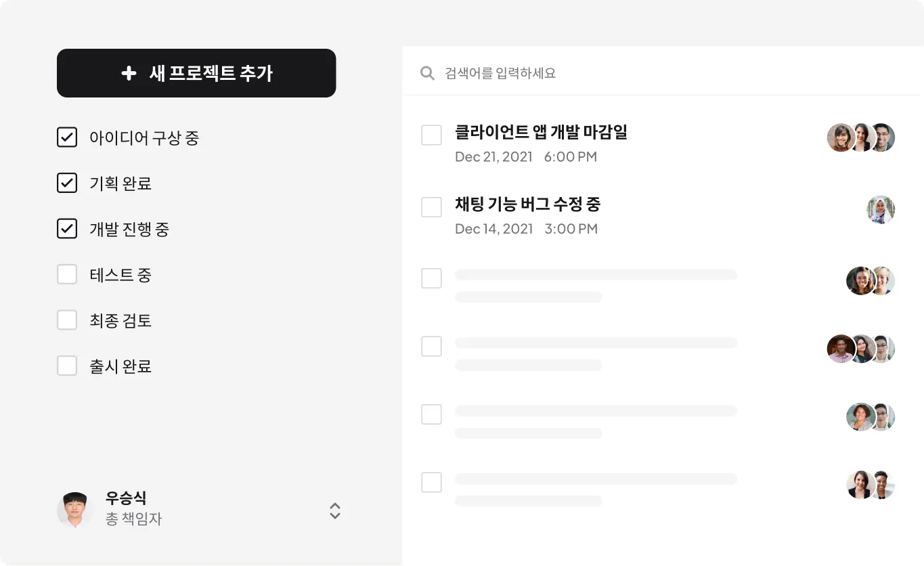Click the avatar on 채팅 기능 버그 수정 중
Screen dimensions: 924x566
(881, 210)
